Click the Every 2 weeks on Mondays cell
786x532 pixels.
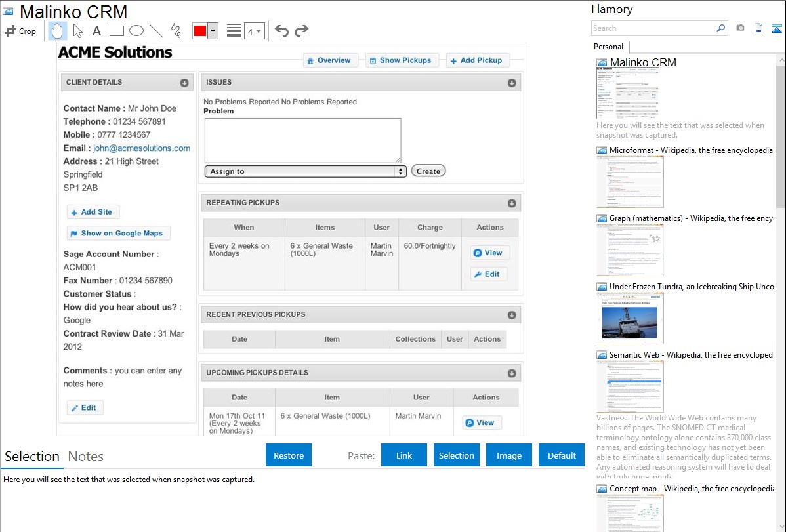[244, 263]
